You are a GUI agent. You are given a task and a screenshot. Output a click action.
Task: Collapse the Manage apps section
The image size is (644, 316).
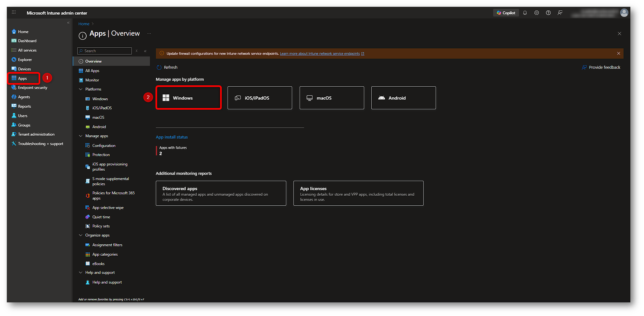click(x=81, y=136)
